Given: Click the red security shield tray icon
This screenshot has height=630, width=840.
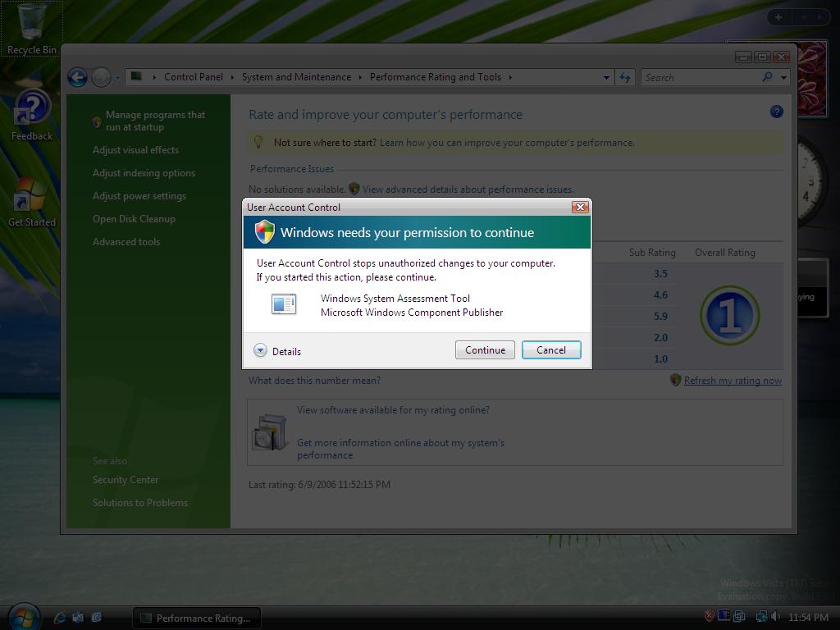Looking at the screenshot, I should pyautogui.click(x=710, y=616).
